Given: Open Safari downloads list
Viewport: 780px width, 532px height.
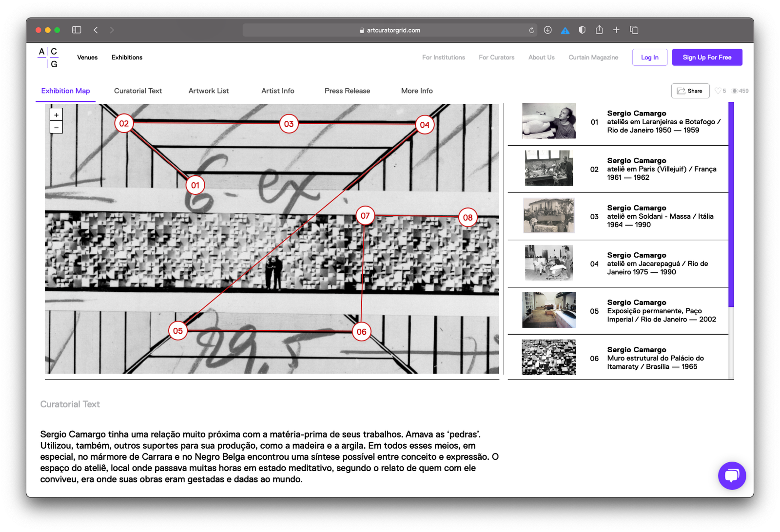Looking at the screenshot, I should coord(548,30).
